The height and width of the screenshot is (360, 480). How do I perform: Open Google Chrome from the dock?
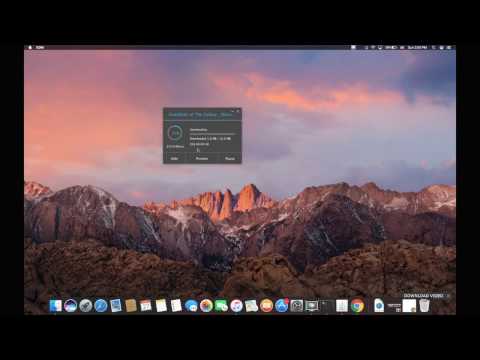point(357,306)
